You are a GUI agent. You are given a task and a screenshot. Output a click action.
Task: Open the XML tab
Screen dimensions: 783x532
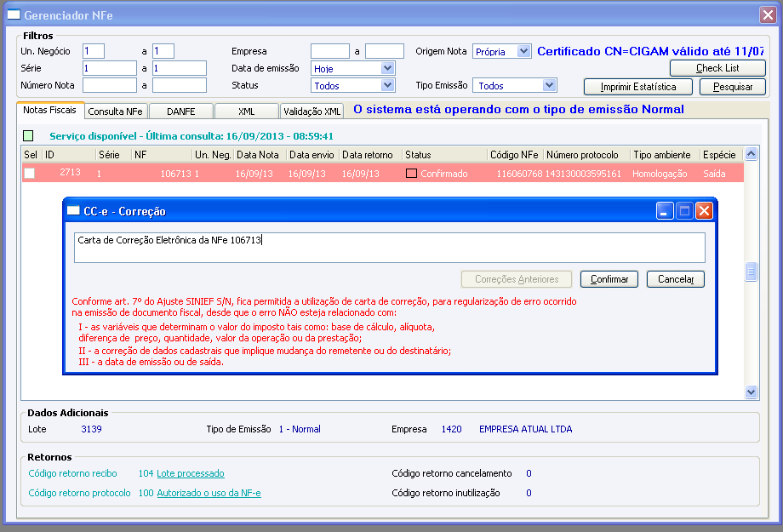(x=246, y=112)
